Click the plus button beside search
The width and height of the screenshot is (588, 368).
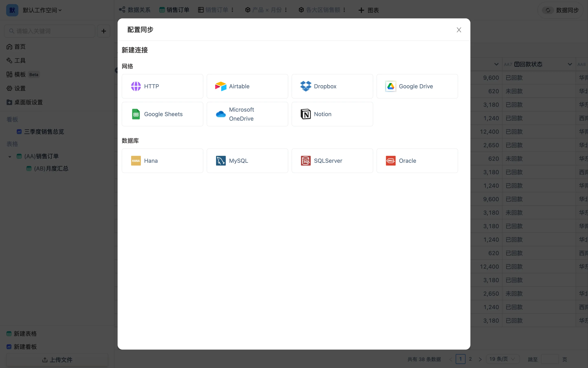click(104, 31)
